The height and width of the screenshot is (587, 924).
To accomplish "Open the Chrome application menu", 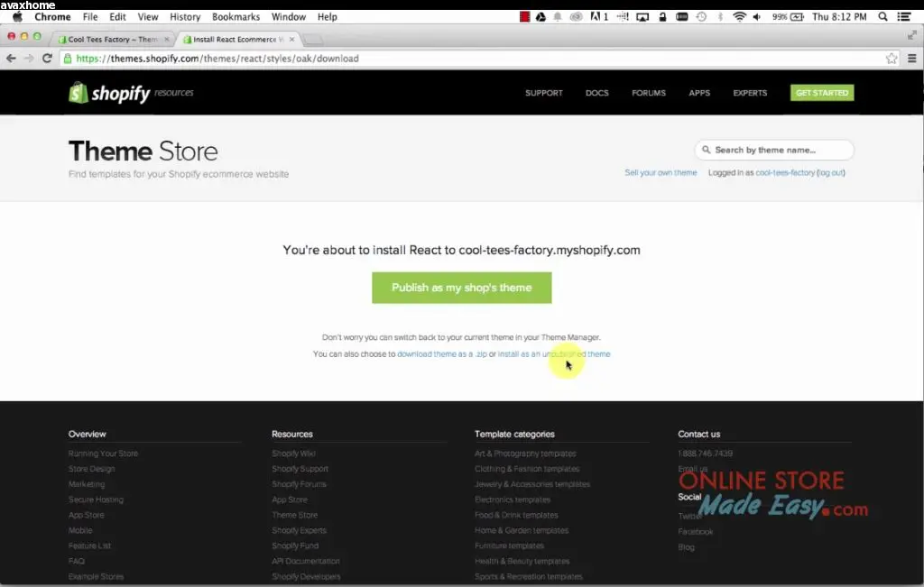I will pos(52,16).
